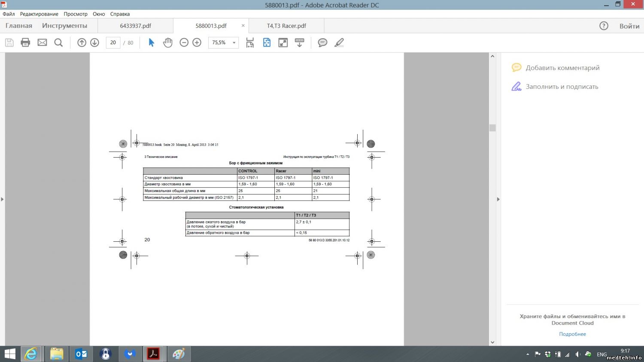Zoom in with the plus icon

tap(197, 43)
